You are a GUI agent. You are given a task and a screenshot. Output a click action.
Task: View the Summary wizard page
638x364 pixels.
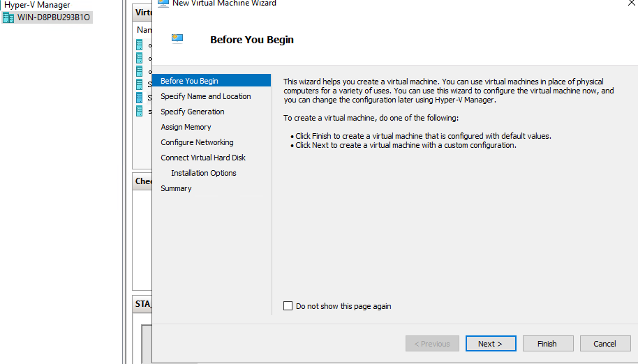point(176,188)
